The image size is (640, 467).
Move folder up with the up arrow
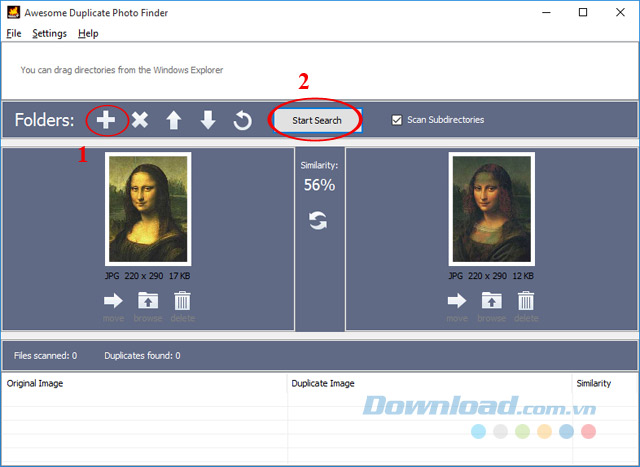click(x=174, y=120)
